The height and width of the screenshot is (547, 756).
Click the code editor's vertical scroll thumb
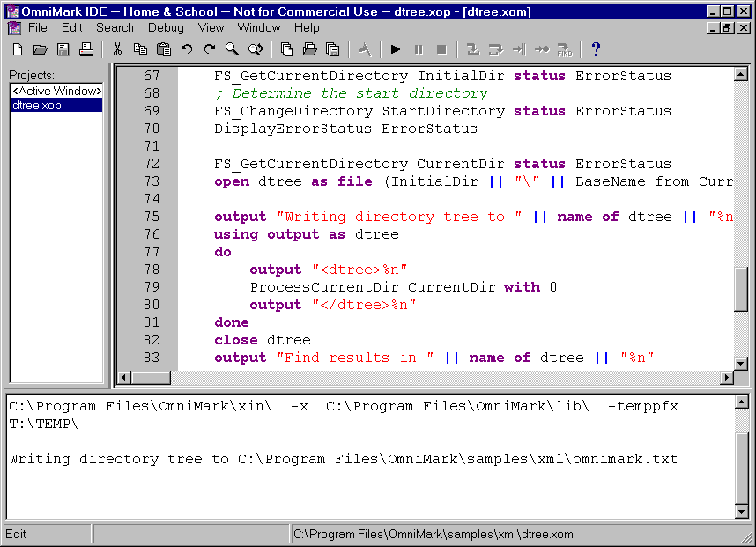pyautogui.click(x=740, y=289)
